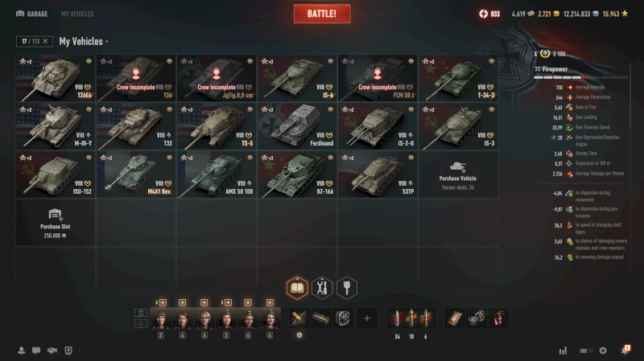644x361 pixels.
Task: Select the fire extinguisher consumable
Action: pos(498,318)
